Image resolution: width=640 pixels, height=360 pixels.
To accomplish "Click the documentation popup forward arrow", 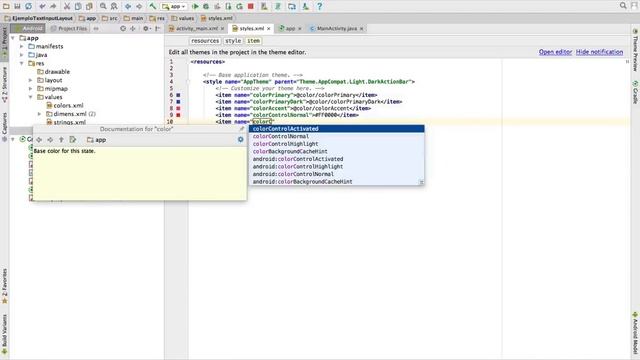I will (x=50, y=140).
